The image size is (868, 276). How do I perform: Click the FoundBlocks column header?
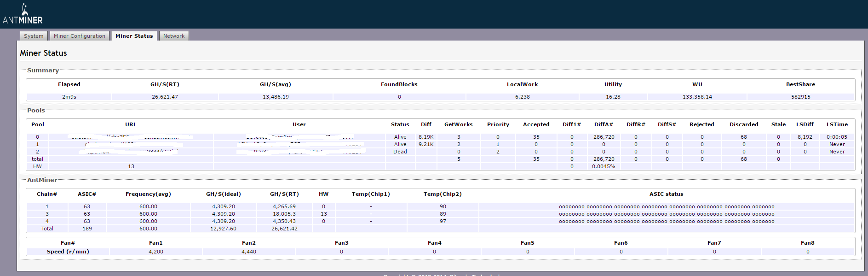pyautogui.click(x=399, y=84)
